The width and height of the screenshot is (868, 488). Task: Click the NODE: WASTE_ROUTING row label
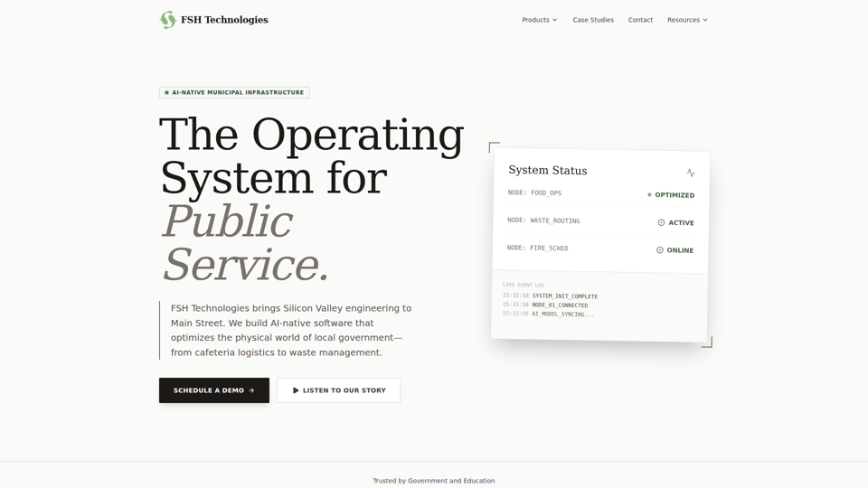[x=543, y=221]
